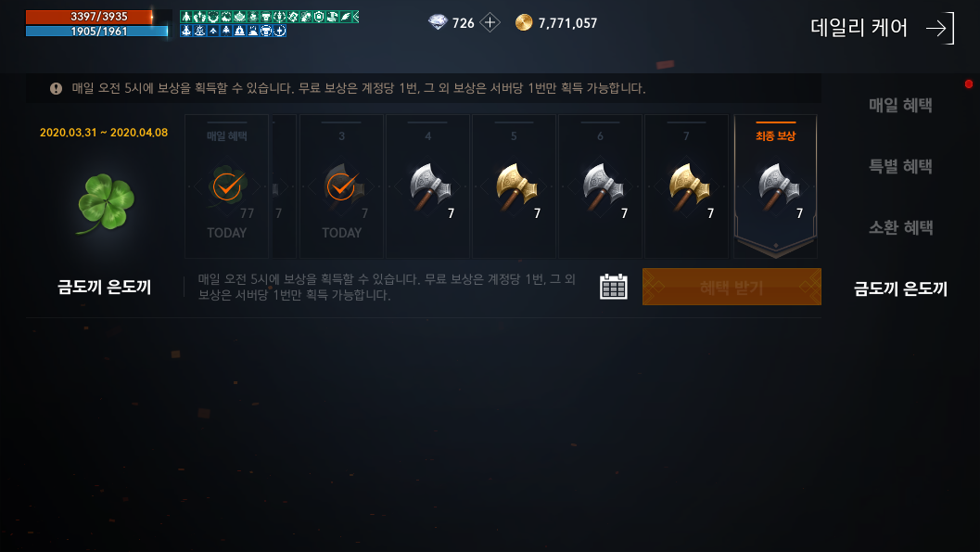Image resolution: width=980 pixels, height=552 pixels.
Task: Open the 특별 혜택 tab
Action: tap(900, 166)
